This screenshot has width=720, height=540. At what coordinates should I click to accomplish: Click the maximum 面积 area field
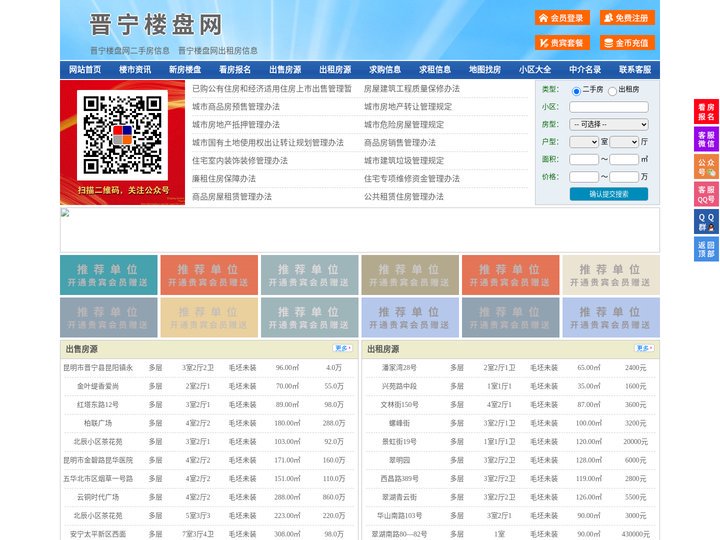(x=624, y=159)
